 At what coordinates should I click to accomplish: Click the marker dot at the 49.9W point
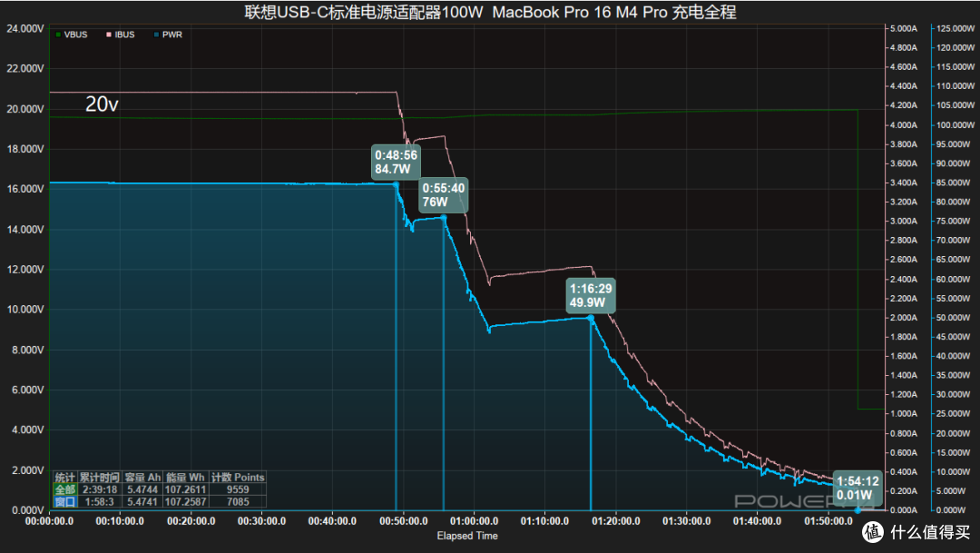(x=591, y=319)
